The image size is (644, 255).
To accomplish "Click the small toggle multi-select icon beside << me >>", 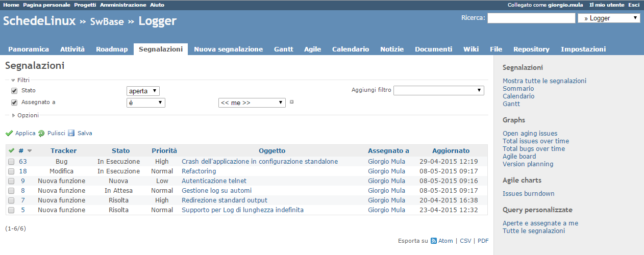I will [x=291, y=102].
